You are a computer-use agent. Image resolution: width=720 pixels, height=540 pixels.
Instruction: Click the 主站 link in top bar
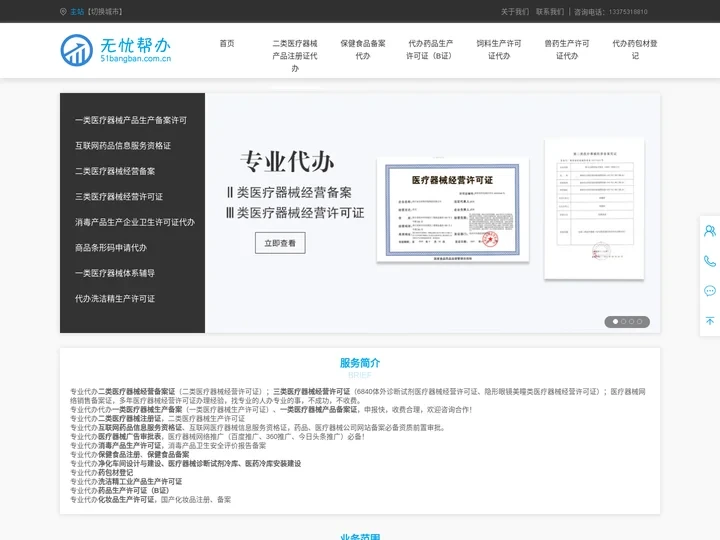[x=77, y=11]
